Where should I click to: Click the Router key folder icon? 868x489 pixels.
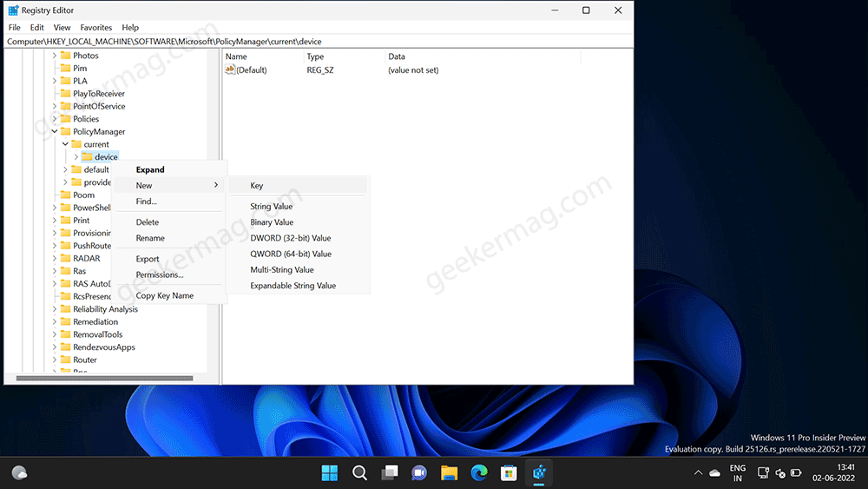(x=65, y=360)
